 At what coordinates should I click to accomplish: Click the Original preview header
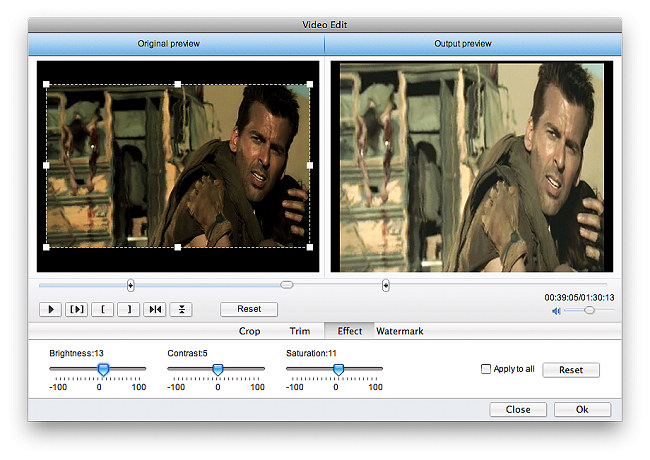tap(168, 44)
